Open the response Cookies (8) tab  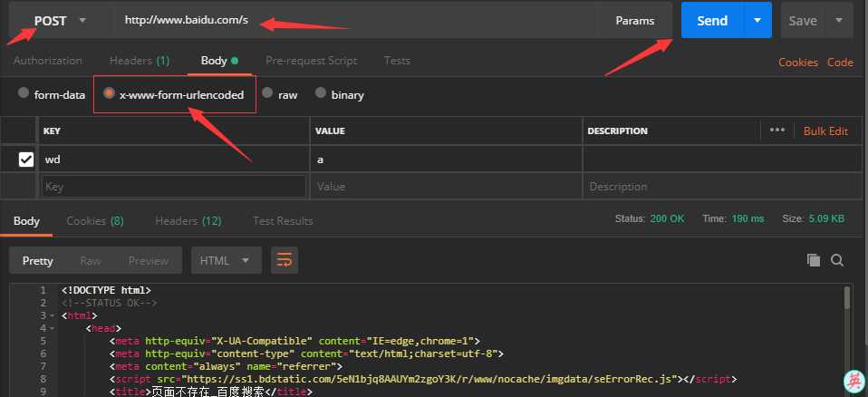[95, 221]
